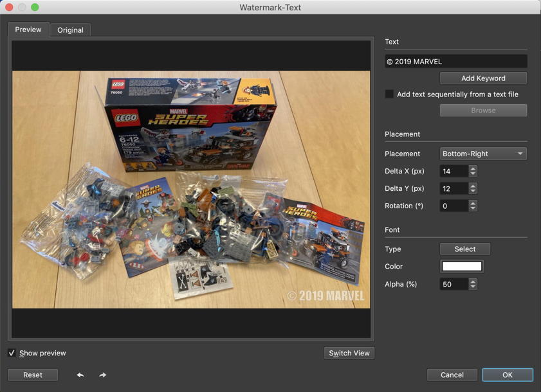The image size is (541, 392).
Task: Switch to the Original tab
Action: [x=70, y=30]
